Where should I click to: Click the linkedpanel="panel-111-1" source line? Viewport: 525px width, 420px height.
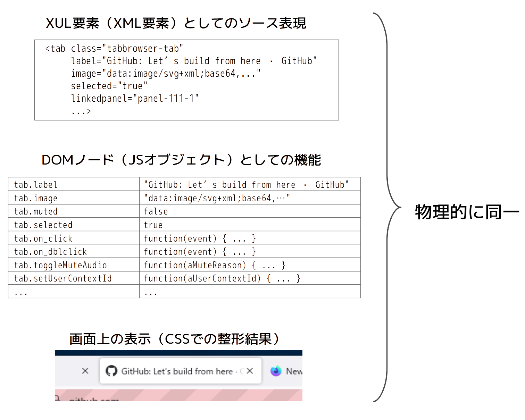(x=135, y=98)
